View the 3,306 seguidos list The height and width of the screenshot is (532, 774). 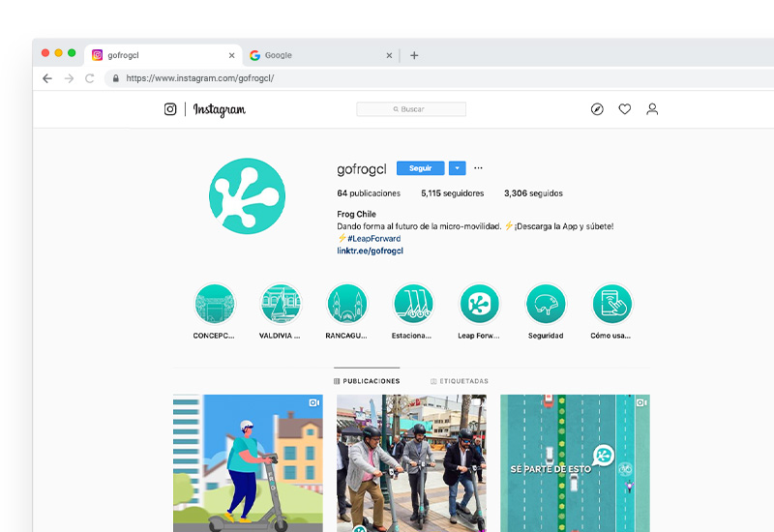[x=533, y=193]
